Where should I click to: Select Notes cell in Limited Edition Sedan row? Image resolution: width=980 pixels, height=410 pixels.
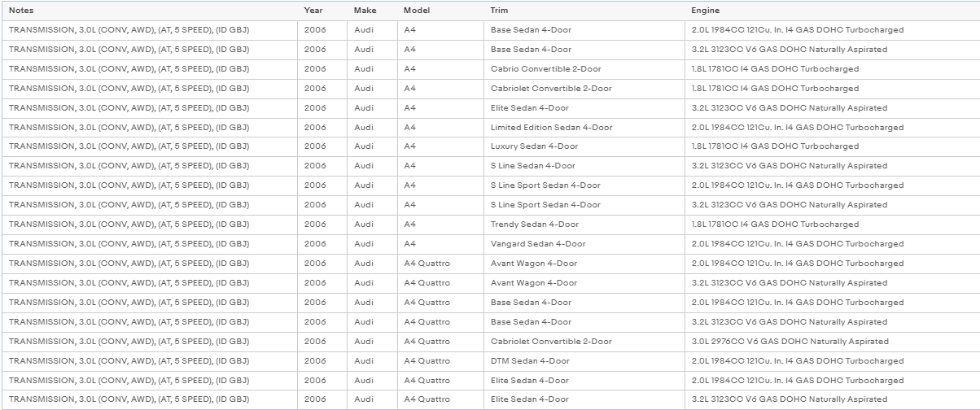pyautogui.click(x=150, y=128)
